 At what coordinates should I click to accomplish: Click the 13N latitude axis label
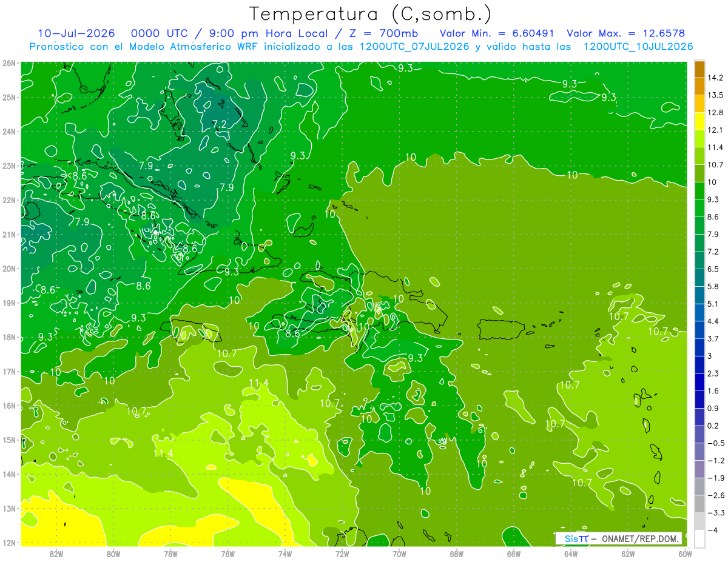(8, 509)
